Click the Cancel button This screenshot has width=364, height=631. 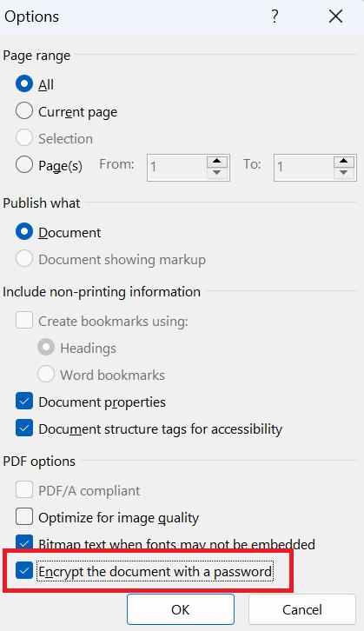point(302,609)
